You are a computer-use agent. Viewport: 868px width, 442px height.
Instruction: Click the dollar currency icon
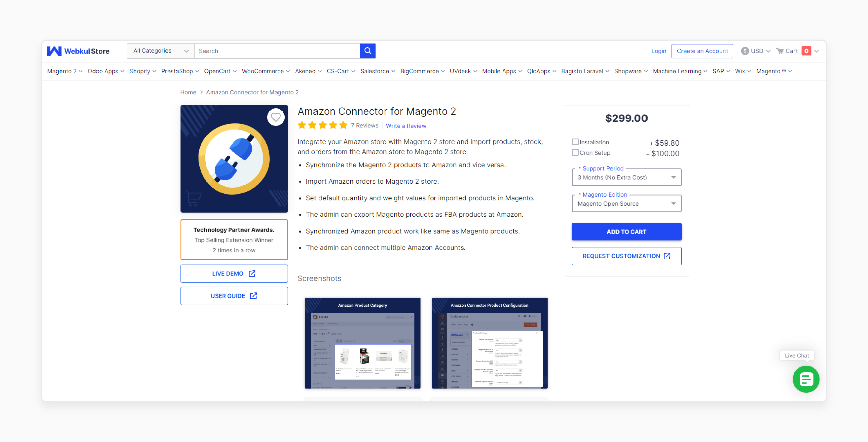pos(745,51)
